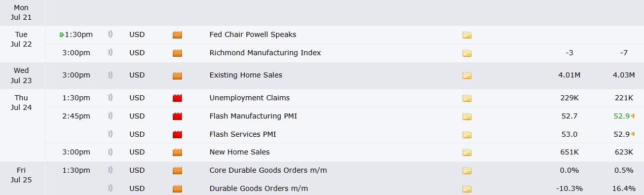Click orange impact icon for Richmond Manufacturing Index

177,53
